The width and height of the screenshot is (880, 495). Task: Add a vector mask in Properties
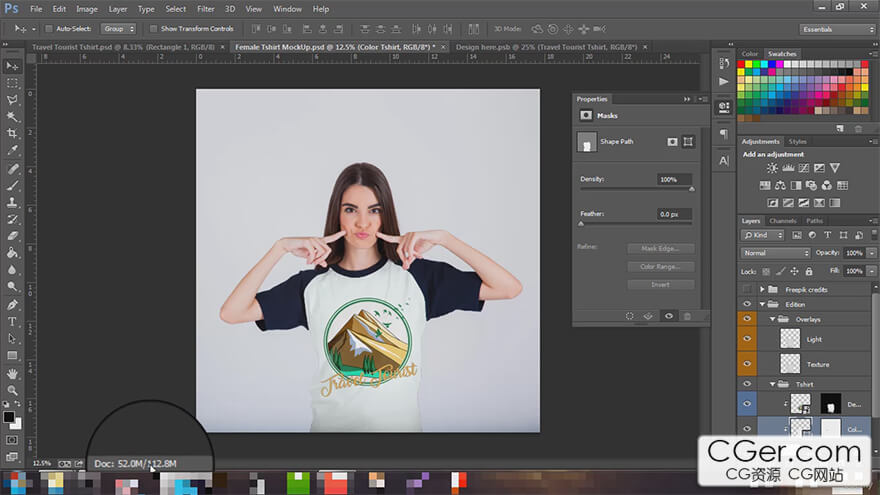click(x=688, y=142)
